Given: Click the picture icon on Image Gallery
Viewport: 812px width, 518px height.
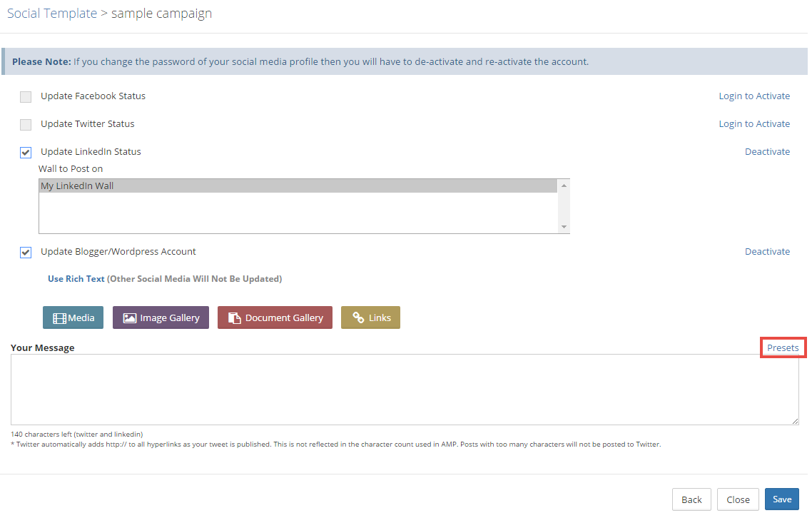Looking at the screenshot, I should [x=129, y=318].
